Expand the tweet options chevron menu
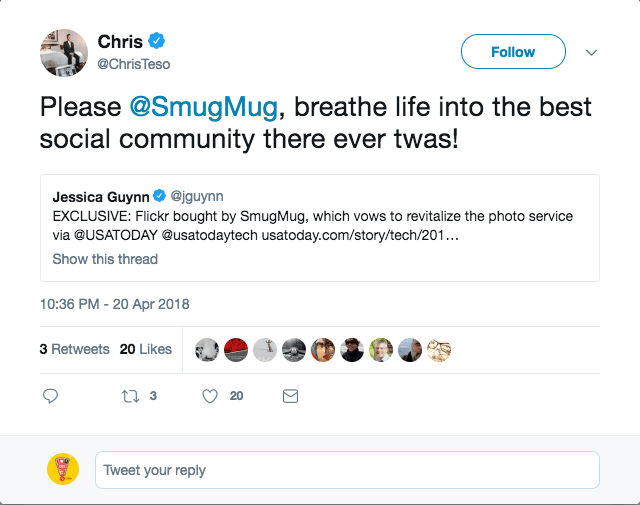Viewport: 640px width, 505px height. pos(591,52)
